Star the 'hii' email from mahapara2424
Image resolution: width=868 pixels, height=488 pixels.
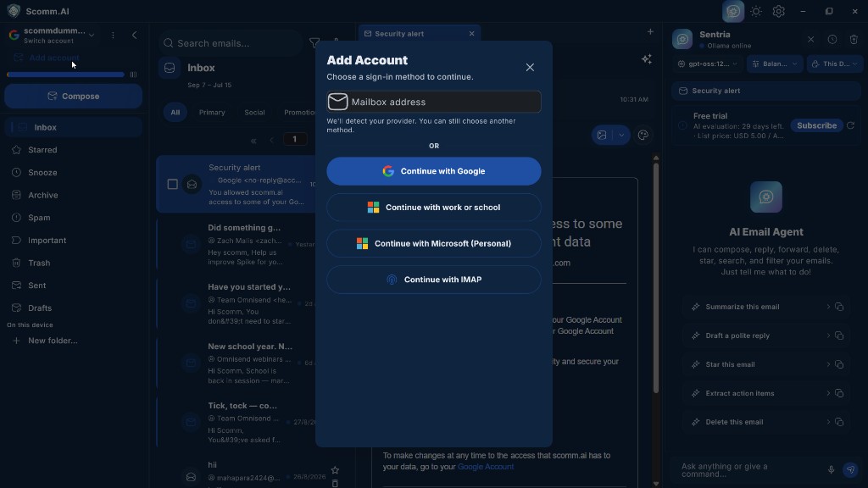click(335, 470)
